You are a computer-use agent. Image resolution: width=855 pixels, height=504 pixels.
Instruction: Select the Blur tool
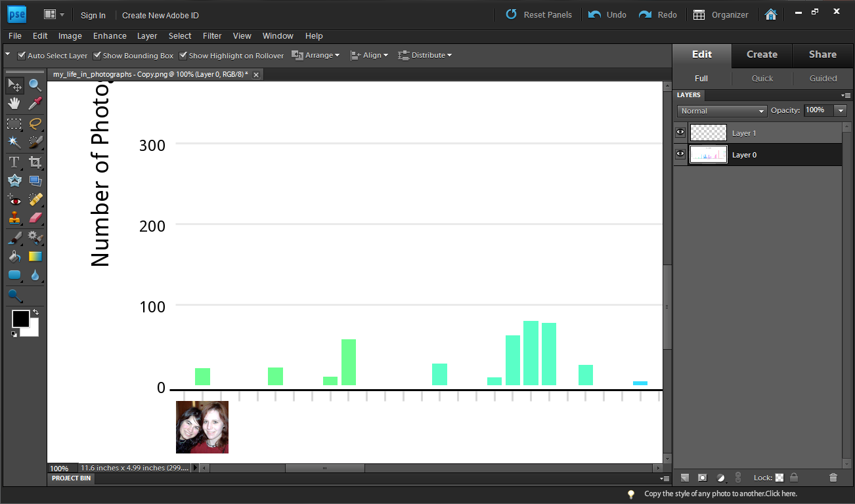tap(35, 275)
